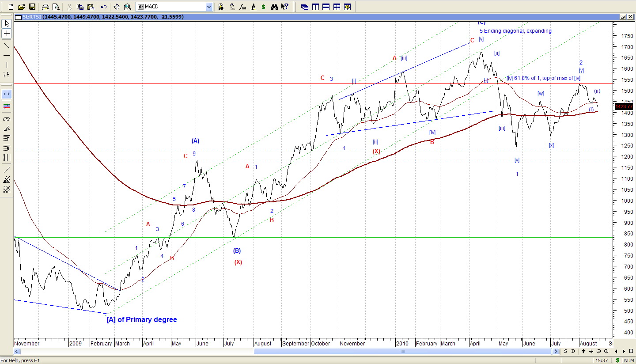Open Print Preview from the toolbar
Image resolution: width=636 pixels, height=364 pixels.
[x=56, y=7]
